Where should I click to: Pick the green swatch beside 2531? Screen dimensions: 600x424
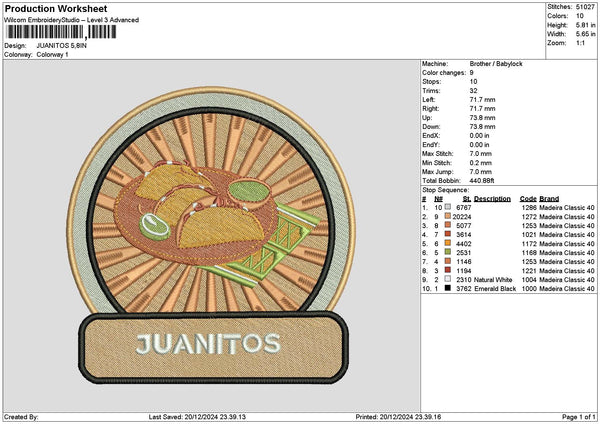(x=447, y=252)
